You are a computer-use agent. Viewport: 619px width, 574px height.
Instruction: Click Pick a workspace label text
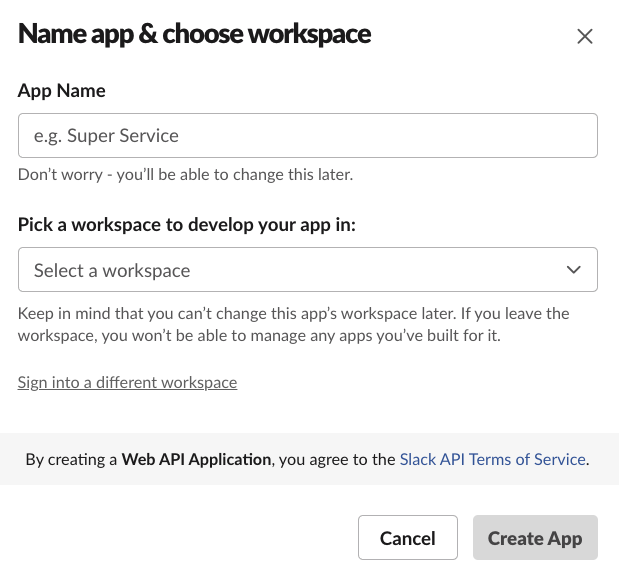click(x=187, y=225)
